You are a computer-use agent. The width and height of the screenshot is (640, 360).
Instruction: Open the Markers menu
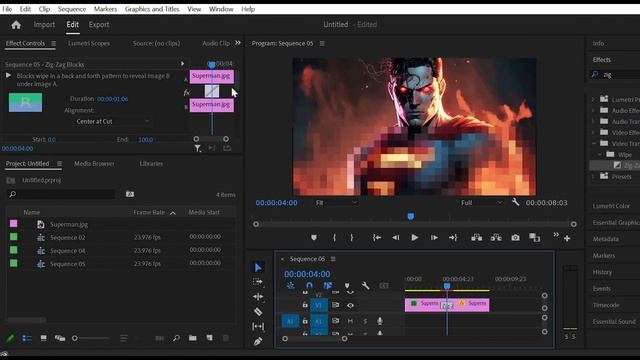coord(105,9)
